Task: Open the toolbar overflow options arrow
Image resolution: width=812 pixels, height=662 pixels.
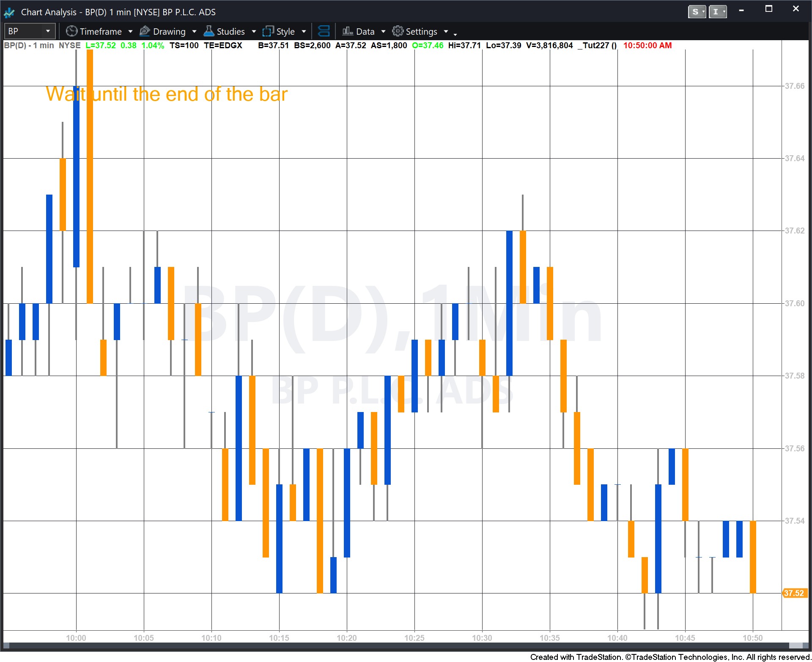Action: [455, 34]
